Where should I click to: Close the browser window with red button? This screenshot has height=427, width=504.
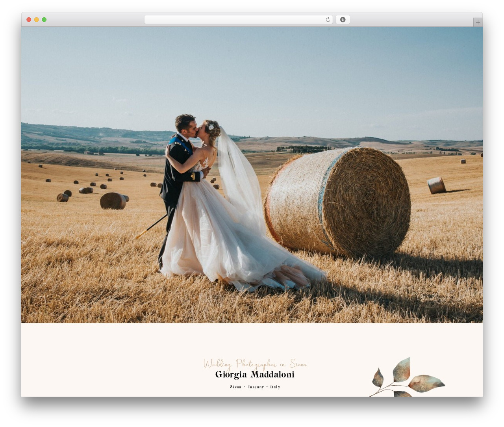29,20
